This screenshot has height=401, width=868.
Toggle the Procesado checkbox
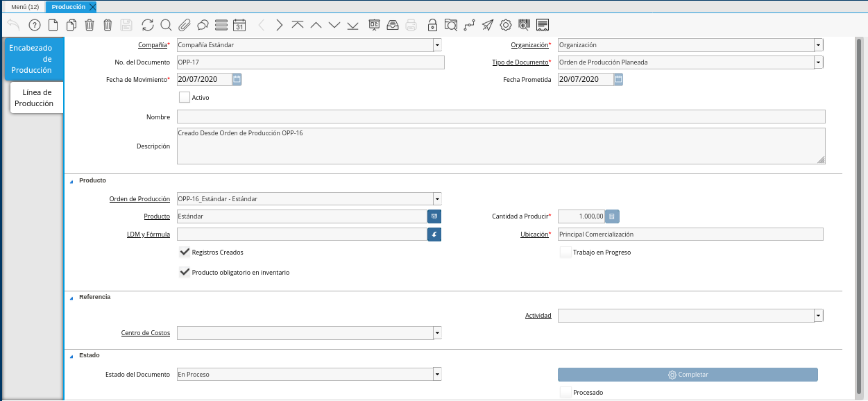565,393
